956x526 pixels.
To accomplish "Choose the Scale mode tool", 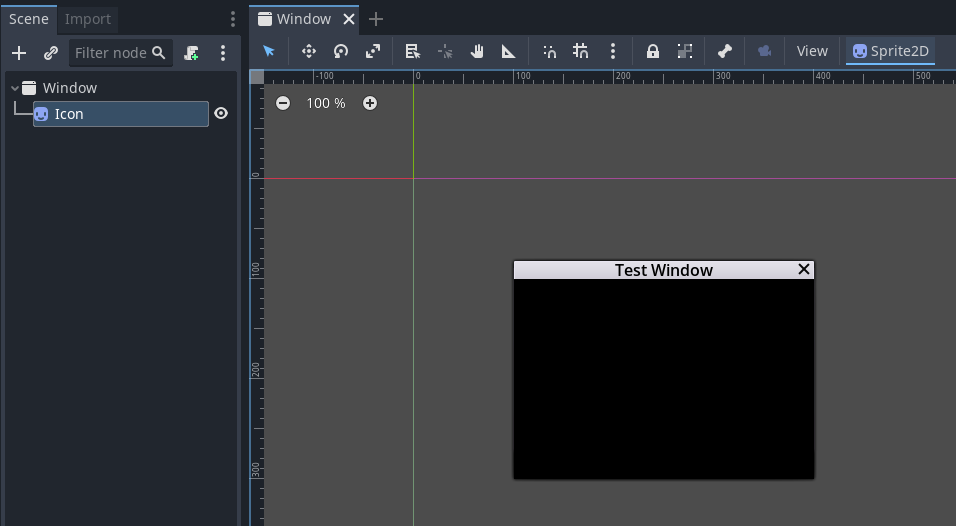I will [x=373, y=51].
